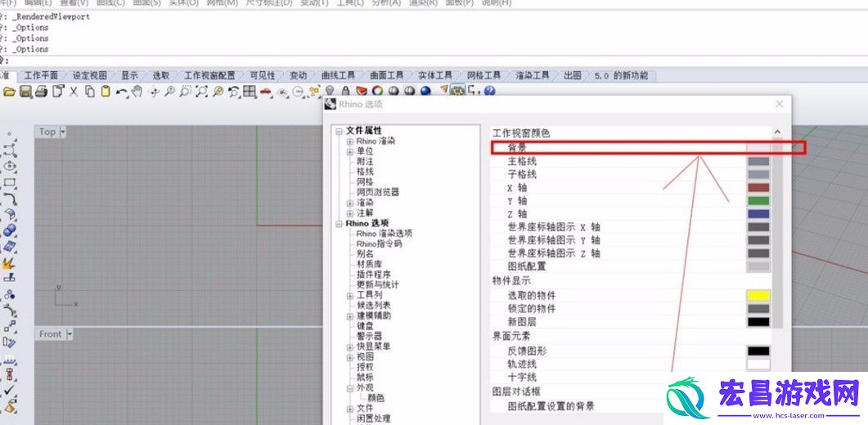Expand the 注解 tree node
This screenshot has height=425, width=868.
pyautogui.click(x=350, y=213)
